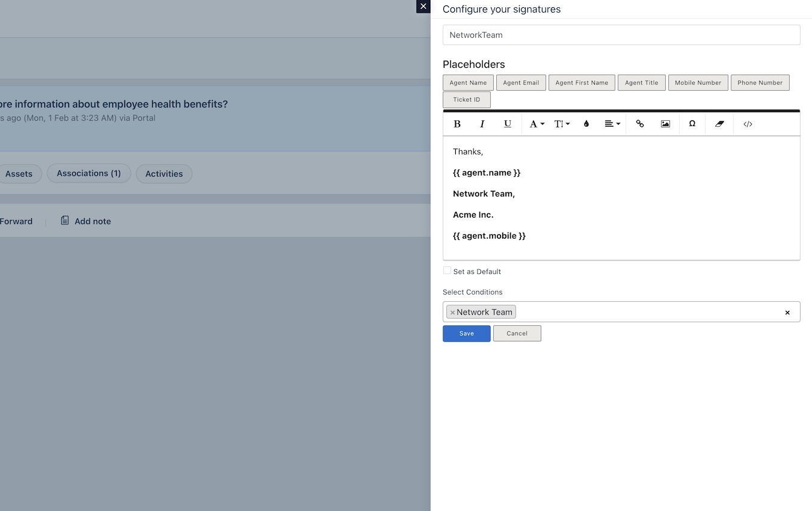Viewport: 812px width, 511px height.
Task: Apply italic formatting
Action: tap(482, 124)
